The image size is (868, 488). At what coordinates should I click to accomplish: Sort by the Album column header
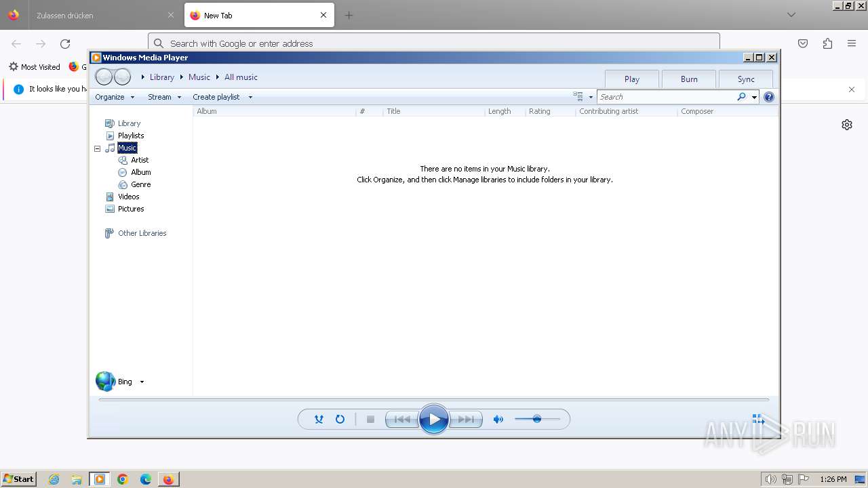pyautogui.click(x=275, y=111)
